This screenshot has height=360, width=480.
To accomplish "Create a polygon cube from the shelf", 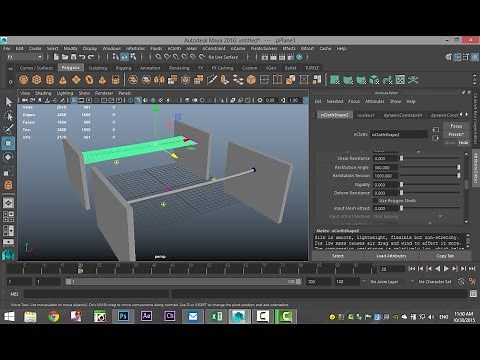I will click(37, 80).
